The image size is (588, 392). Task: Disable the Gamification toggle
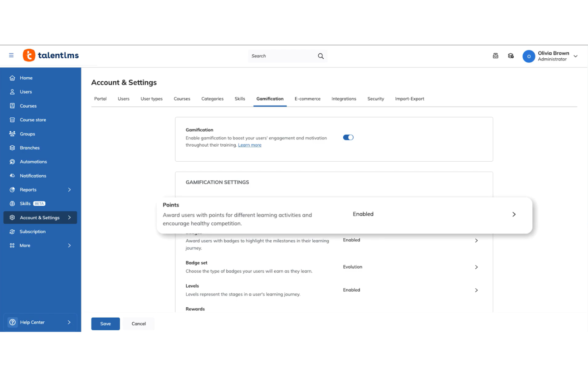pyautogui.click(x=348, y=137)
